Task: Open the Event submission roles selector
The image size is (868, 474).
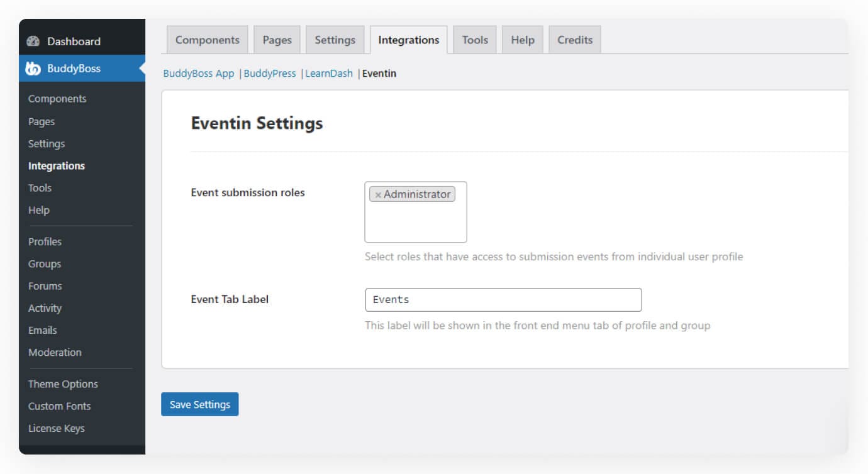Action: pos(416,212)
